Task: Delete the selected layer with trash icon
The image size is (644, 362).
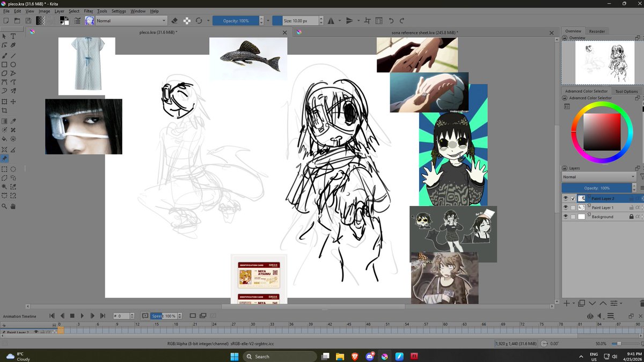Action: (x=642, y=303)
